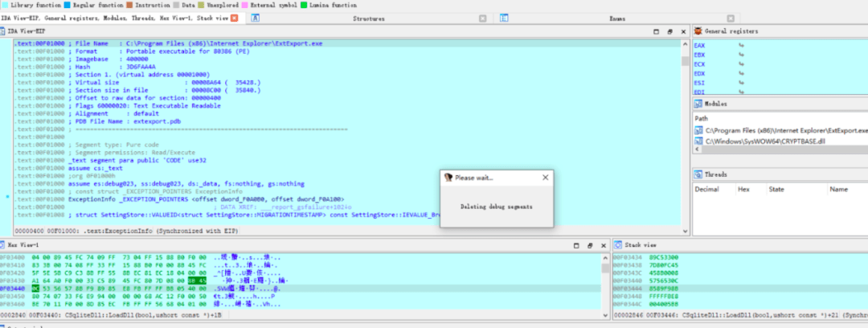Click the CRYPTBASE.dll module icon
Viewport: 868px width, 328px height.
[x=698, y=141]
